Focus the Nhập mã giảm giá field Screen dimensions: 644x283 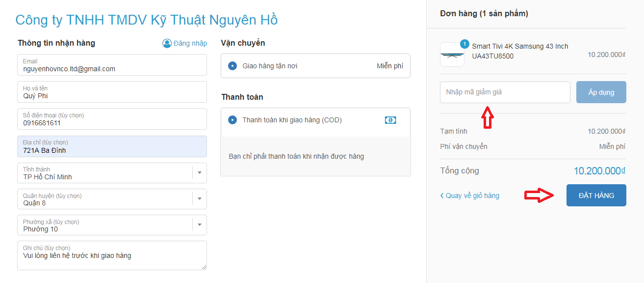pos(505,92)
